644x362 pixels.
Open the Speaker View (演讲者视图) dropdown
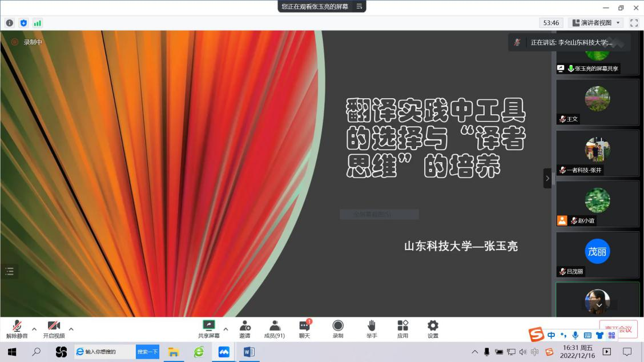(x=597, y=23)
